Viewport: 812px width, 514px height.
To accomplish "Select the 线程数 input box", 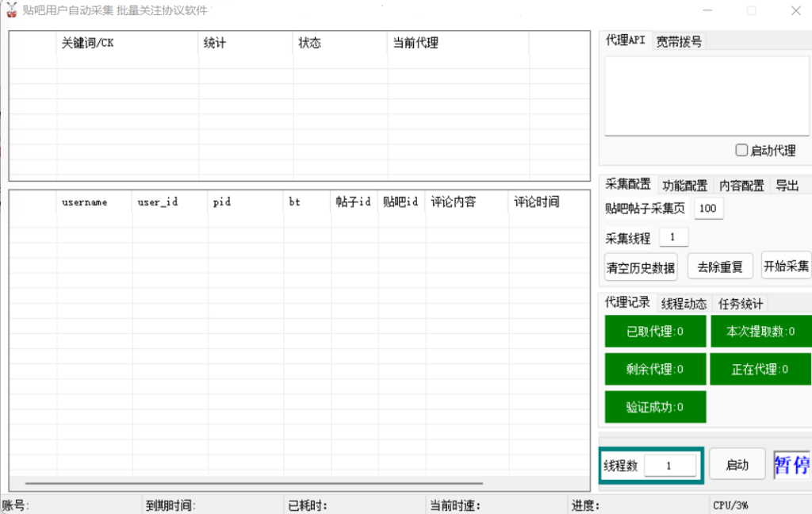I will 669,466.
